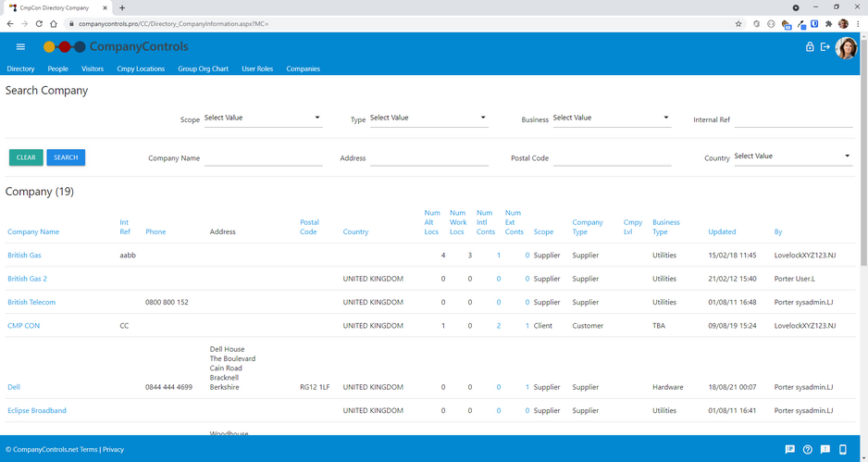
Task: Open the hamburger navigation menu
Action: pos(20,47)
